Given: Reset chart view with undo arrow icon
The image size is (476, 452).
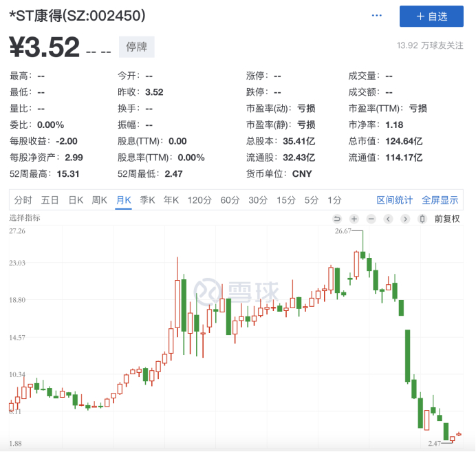Looking at the screenshot, I should (337, 219).
